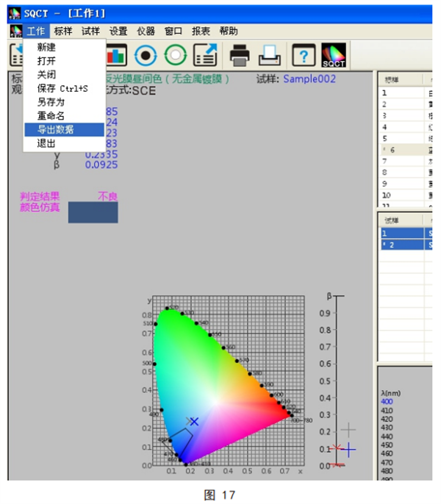Open the 报表 menu
The height and width of the screenshot is (504, 441).
(x=201, y=31)
